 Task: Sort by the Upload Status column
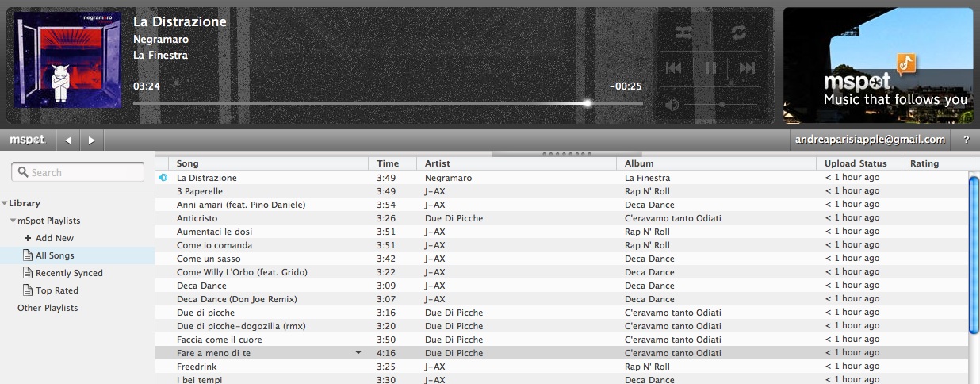pyautogui.click(x=859, y=163)
